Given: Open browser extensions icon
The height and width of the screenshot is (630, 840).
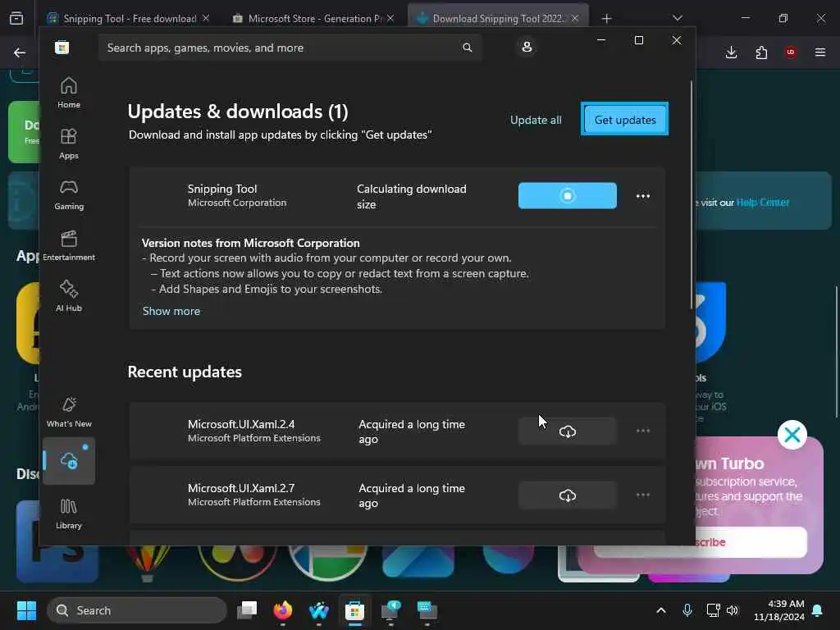Looking at the screenshot, I should pos(761,52).
